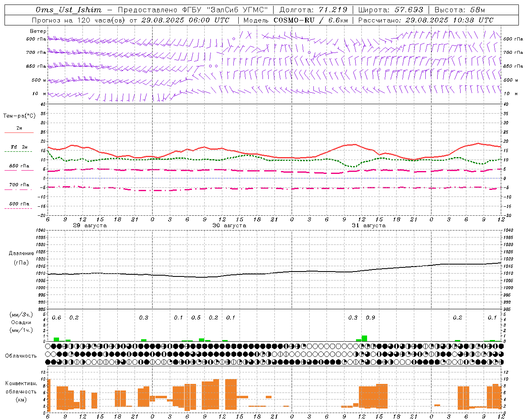Viewport: 525px width, 420px height.
Task: Click the elevation label Высота: 58м
Action: [x=460, y=10]
